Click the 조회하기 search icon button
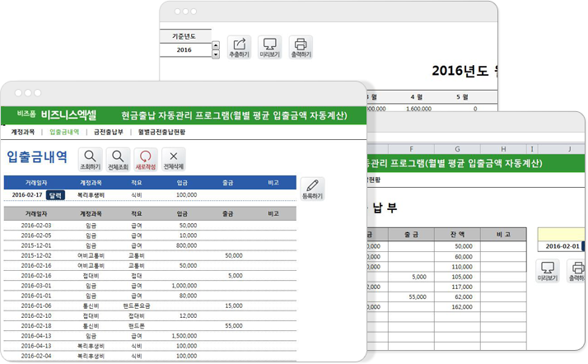 tap(90, 160)
